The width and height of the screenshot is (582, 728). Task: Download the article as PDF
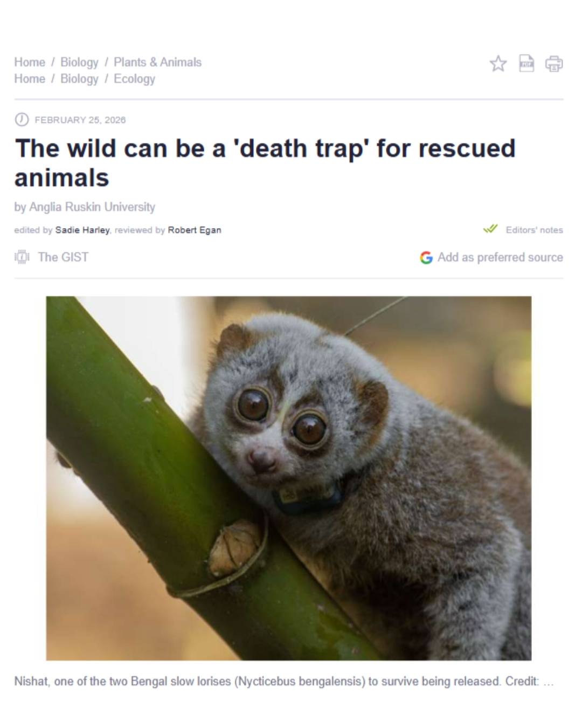[526, 64]
